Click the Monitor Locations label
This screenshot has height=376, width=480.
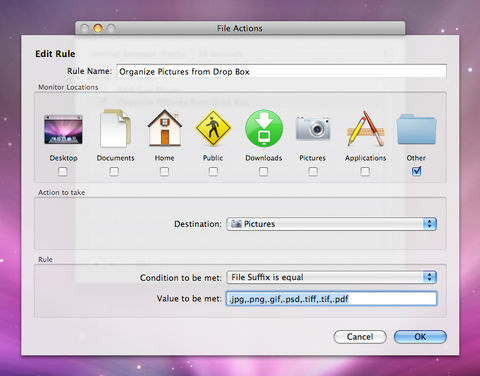coord(68,87)
